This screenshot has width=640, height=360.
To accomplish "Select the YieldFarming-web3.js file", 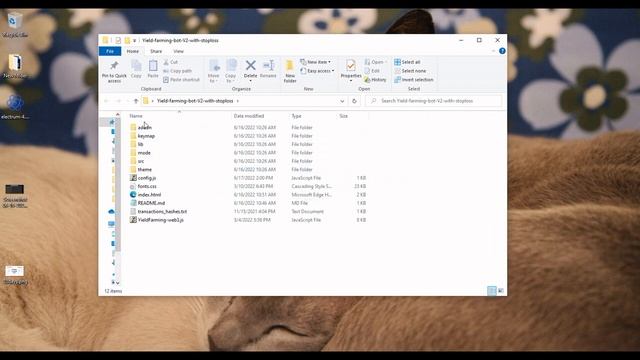I will coord(160,220).
